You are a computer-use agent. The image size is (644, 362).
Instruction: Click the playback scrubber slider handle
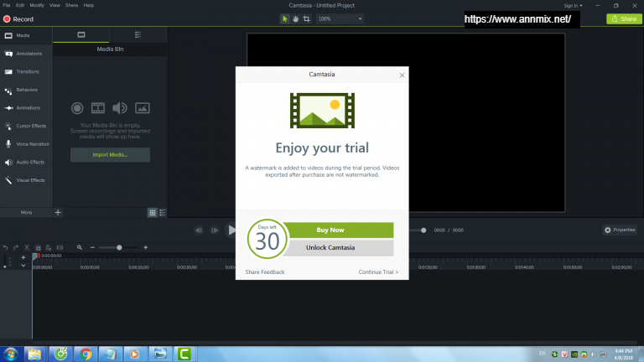coord(423,230)
